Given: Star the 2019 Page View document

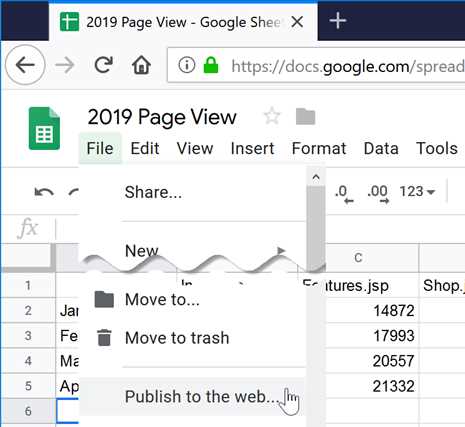Looking at the screenshot, I should [x=272, y=116].
